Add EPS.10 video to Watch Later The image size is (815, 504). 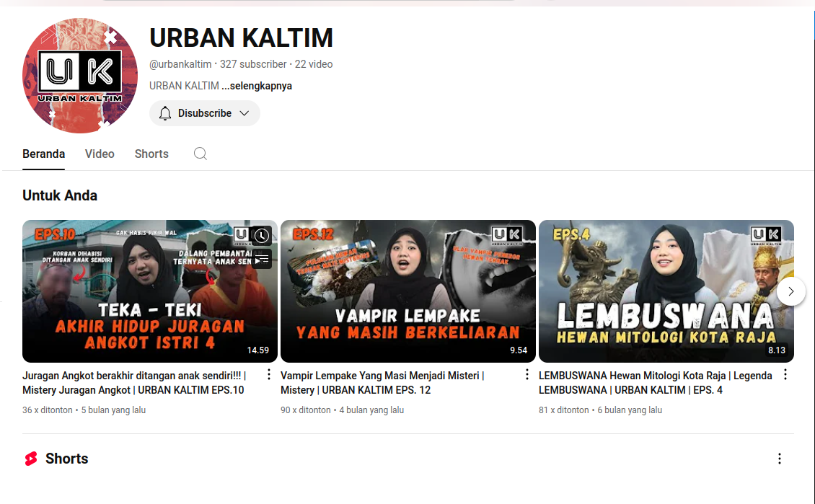(x=261, y=235)
